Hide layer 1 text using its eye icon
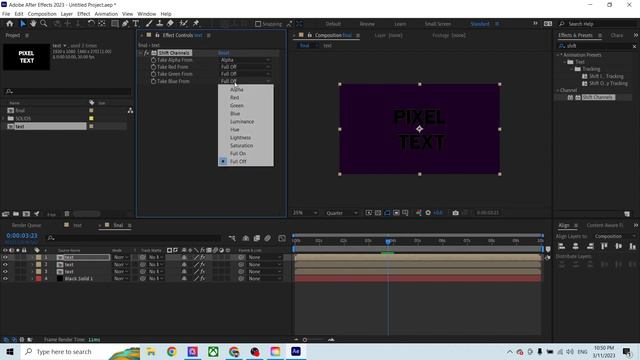The image size is (640, 360). point(5,258)
